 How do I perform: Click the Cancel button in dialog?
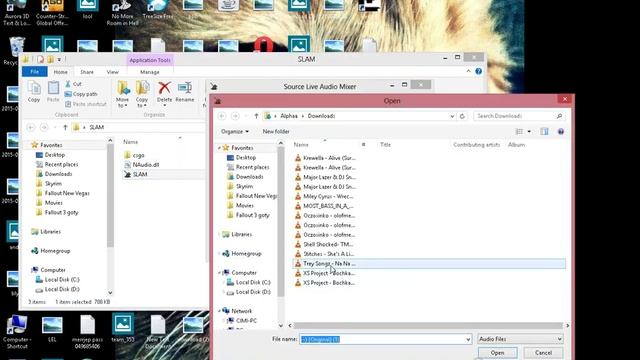point(543,353)
